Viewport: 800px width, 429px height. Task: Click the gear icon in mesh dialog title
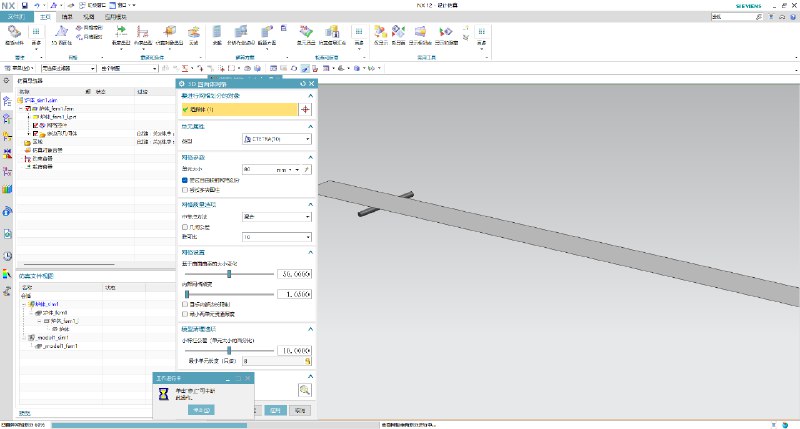click(182, 84)
